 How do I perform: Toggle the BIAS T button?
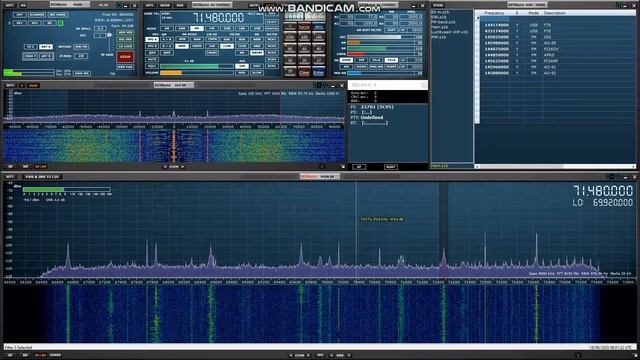[31, 56]
